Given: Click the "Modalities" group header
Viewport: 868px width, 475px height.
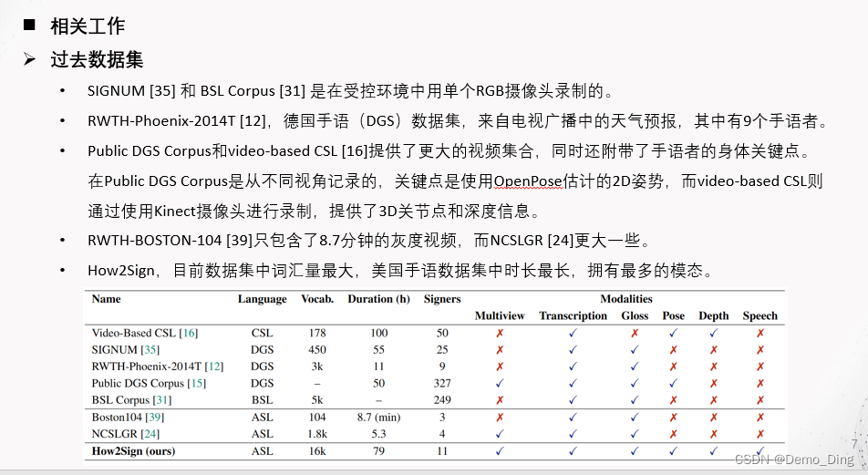Looking at the screenshot, I should click(626, 299).
